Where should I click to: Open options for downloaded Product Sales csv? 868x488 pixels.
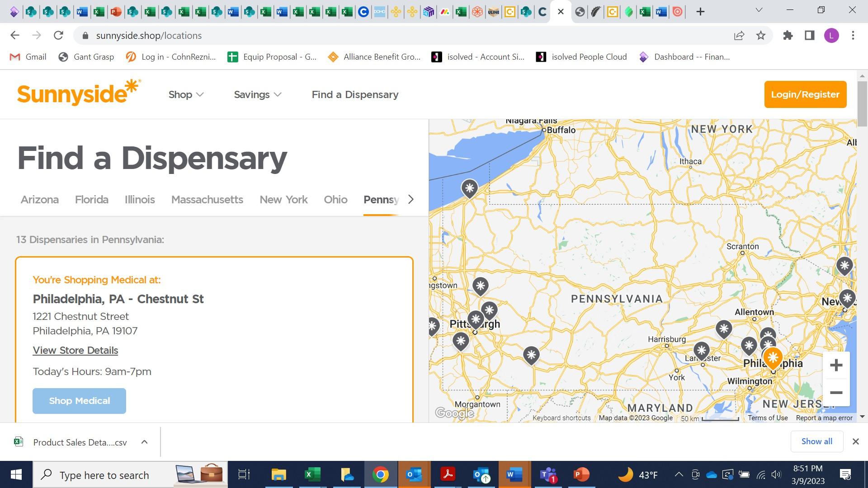click(x=144, y=442)
